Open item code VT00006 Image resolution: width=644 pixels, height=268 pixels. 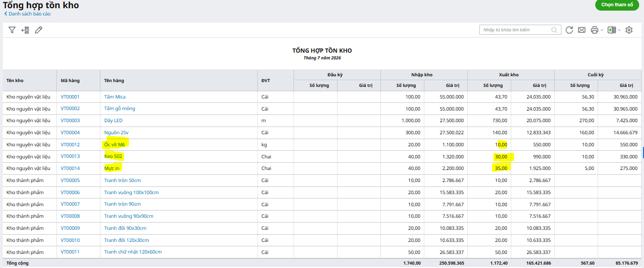(70, 193)
